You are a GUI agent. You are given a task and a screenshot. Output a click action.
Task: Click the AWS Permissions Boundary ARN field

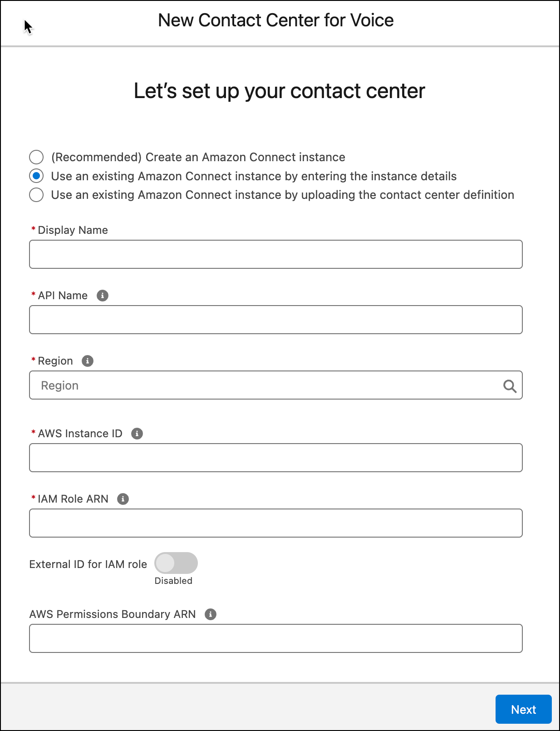pyautogui.click(x=275, y=638)
